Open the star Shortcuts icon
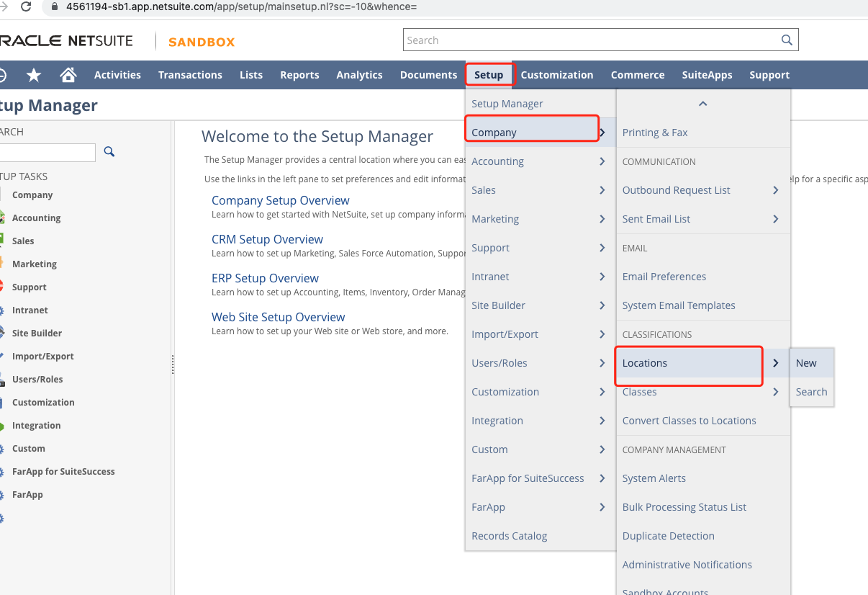The height and width of the screenshot is (595, 868). pos(34,75)
